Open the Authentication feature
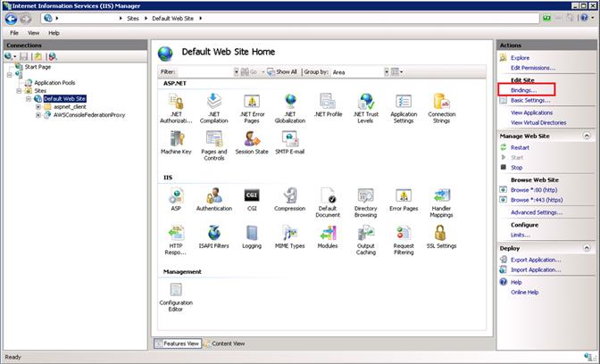 214,199
